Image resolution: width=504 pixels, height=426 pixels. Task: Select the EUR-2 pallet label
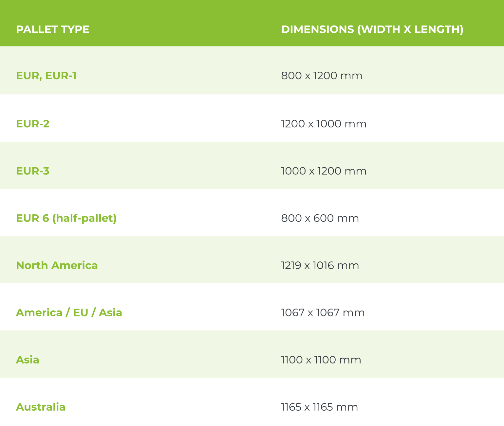click(x=33, y=124)
